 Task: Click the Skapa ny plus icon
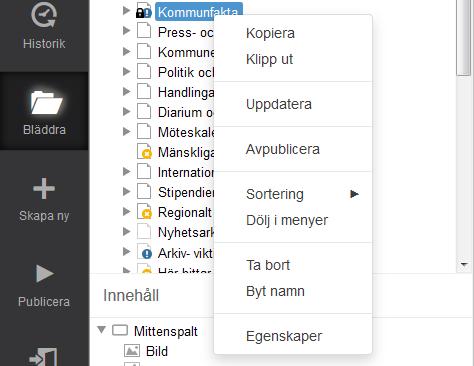[44, 188]
